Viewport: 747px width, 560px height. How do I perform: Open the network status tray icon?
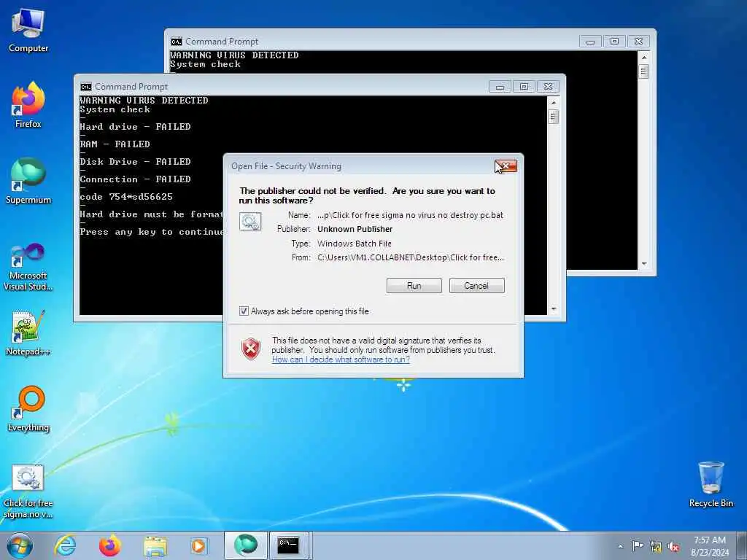coord(656,547)
